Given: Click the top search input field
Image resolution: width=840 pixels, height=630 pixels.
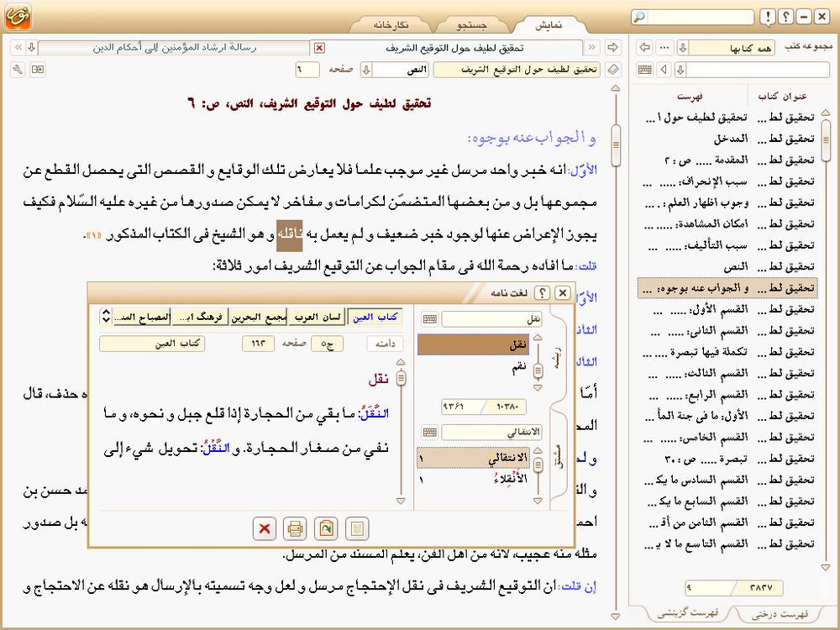Looking at the screenshot, I should click(701, 17).
